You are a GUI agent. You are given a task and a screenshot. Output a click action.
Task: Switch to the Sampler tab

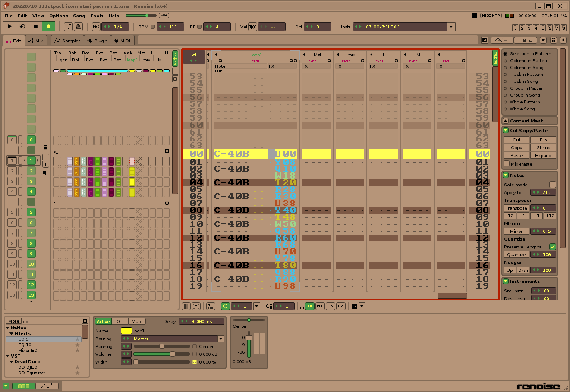(x=66, y=40)
